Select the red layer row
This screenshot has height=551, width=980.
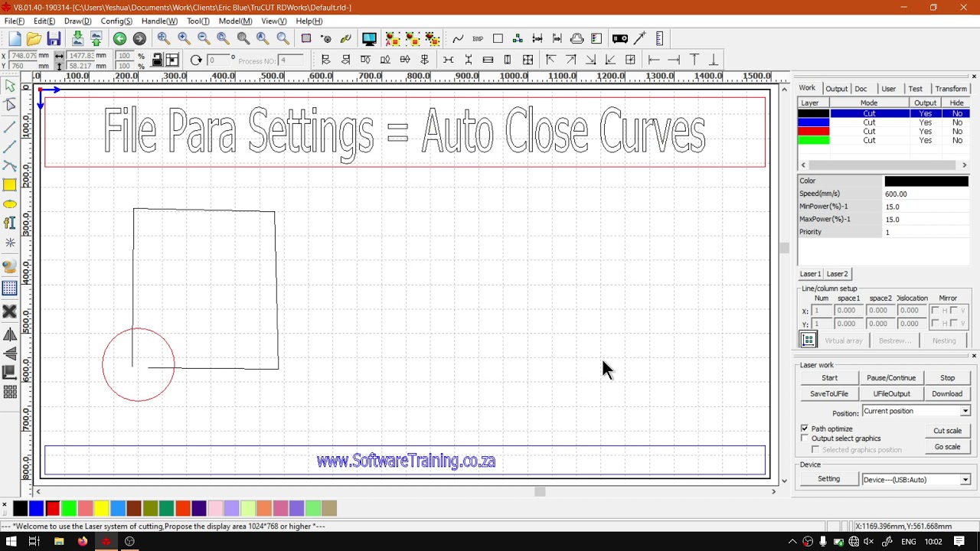(x=884, y=132)
